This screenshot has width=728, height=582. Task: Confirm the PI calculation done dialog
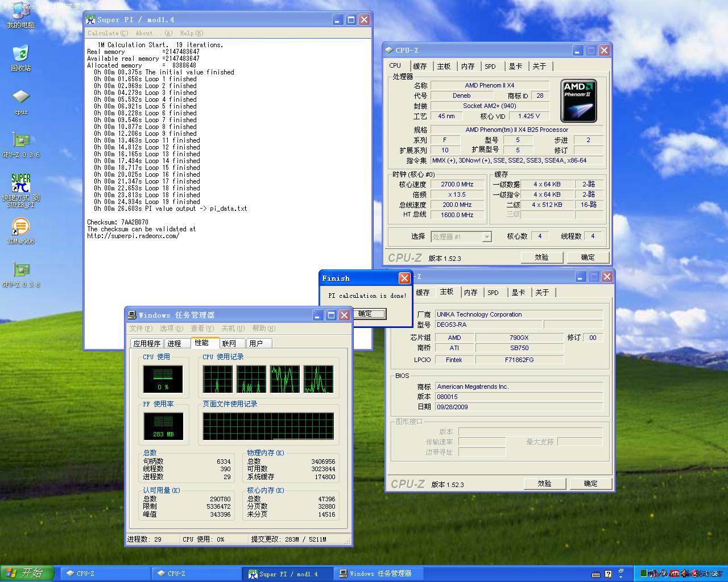[x=369, y=314]
